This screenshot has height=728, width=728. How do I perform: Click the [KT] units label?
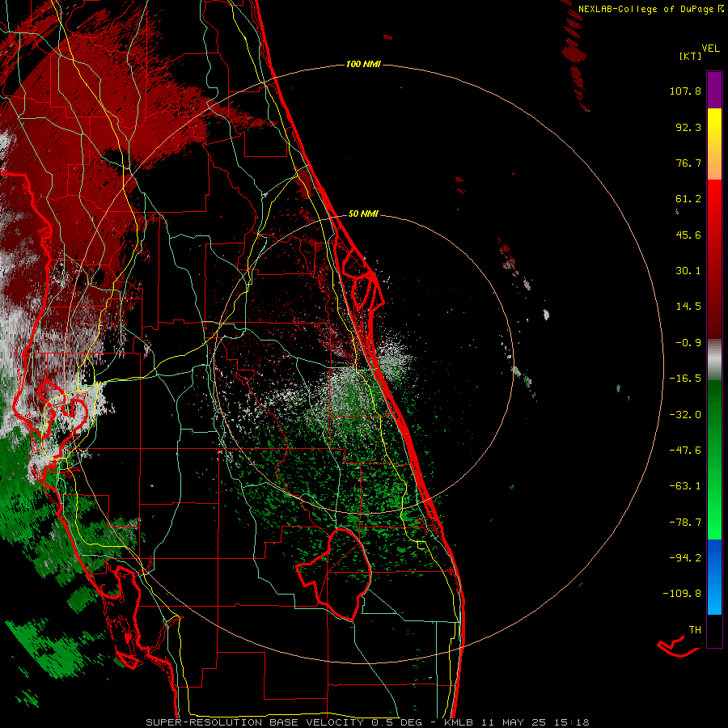[690, 56]
